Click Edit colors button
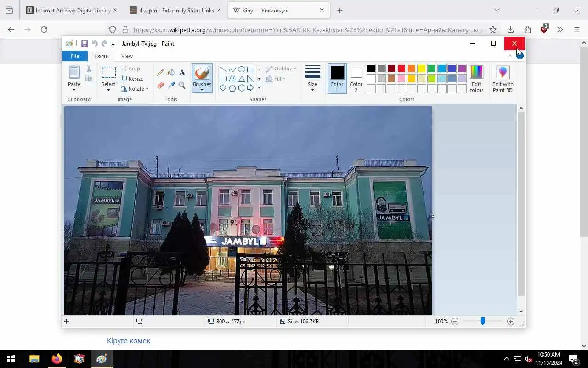This screenshot has width=588, height=368. pos(476,79)
